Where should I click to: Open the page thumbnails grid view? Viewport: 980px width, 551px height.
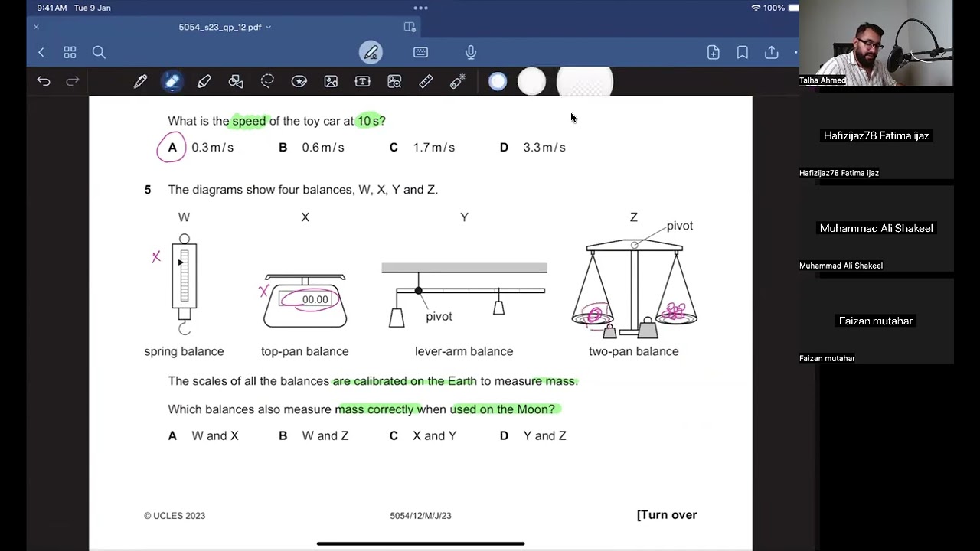tap(70, 52)
